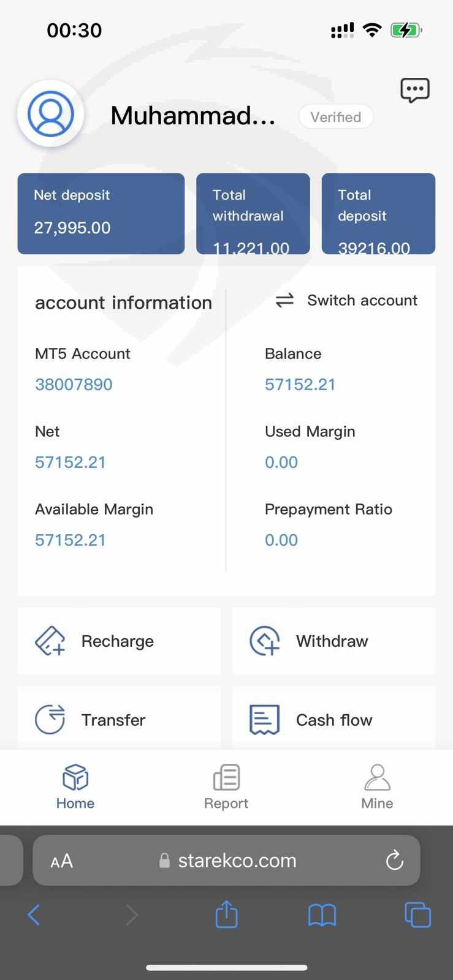Open Safari bookmarks

[322, 915]
